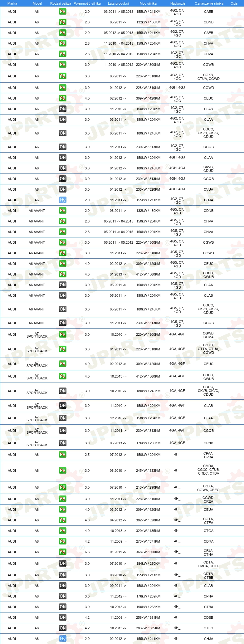Click the Moc silnika column header
Image resolution: width=244 pixels, height=644 pixels.
(148, 3)
